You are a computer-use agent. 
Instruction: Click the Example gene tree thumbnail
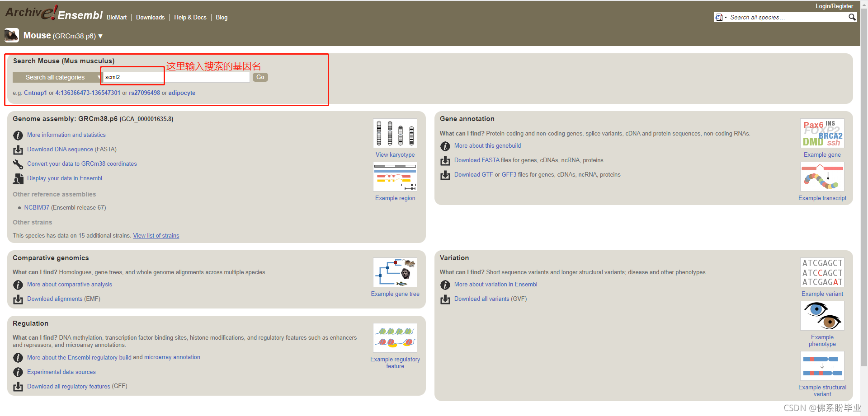point(395,272)
